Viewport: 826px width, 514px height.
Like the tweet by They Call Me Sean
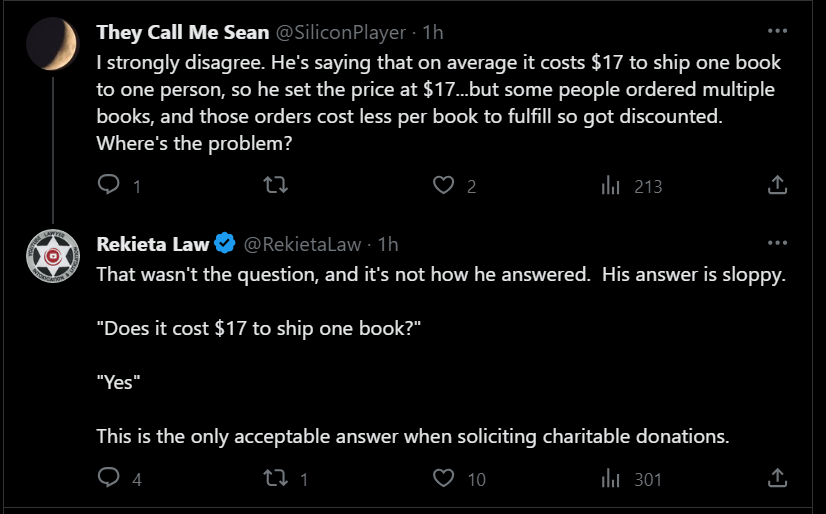[443, 185]
